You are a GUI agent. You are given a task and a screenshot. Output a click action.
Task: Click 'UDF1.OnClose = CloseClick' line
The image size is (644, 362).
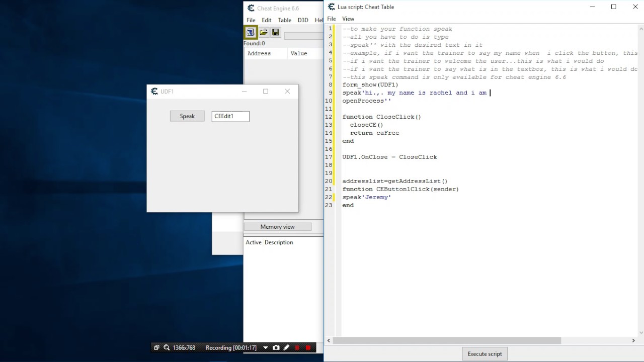pyautogui.click(x=390, y=157)
